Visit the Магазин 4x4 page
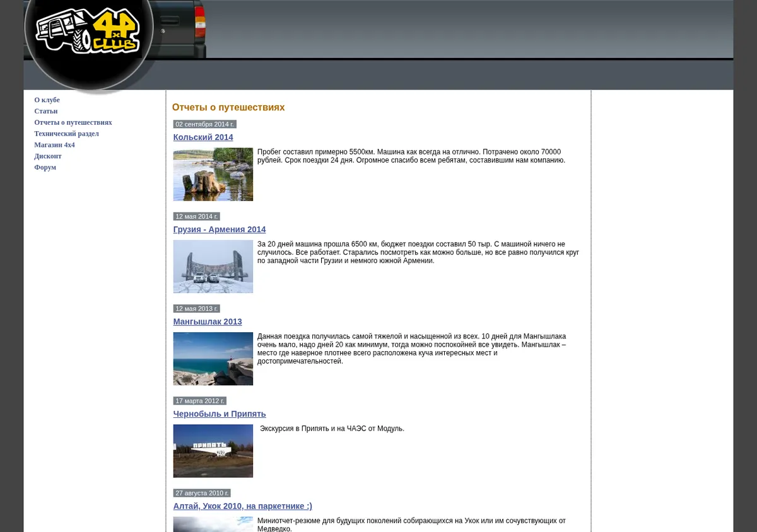 coord(54,145)
